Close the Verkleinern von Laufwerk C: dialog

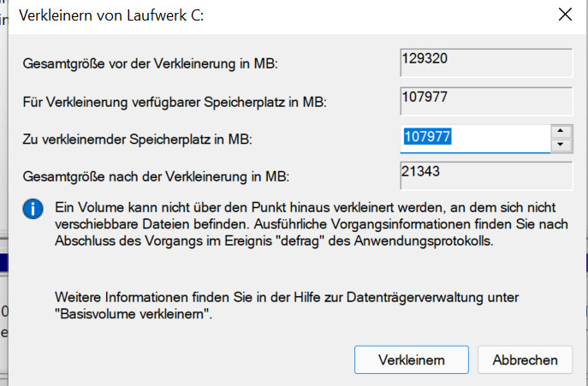(x=565, y=15)
